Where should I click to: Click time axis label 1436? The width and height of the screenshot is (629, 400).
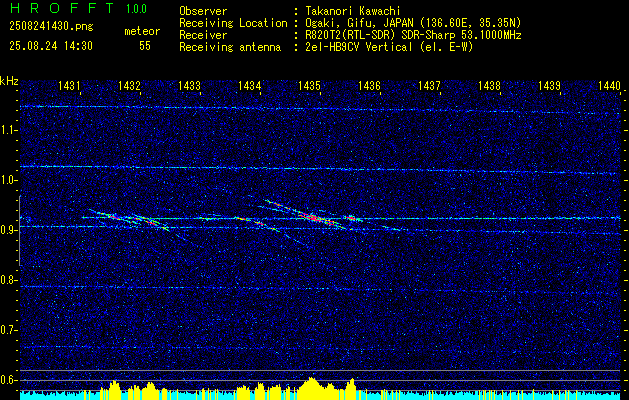(x=369, y=85)
